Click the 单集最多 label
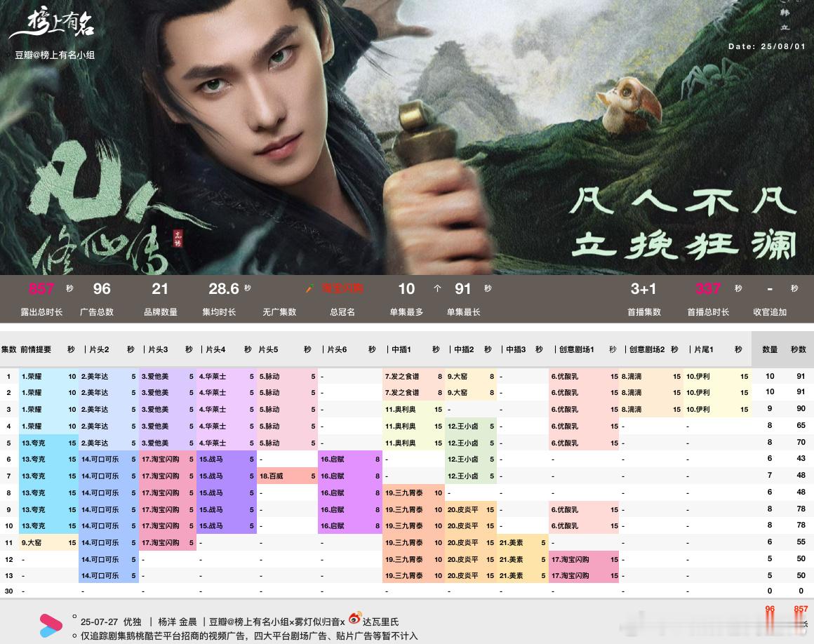The height and width of the screenshot is (644, 814). point(406,312)
